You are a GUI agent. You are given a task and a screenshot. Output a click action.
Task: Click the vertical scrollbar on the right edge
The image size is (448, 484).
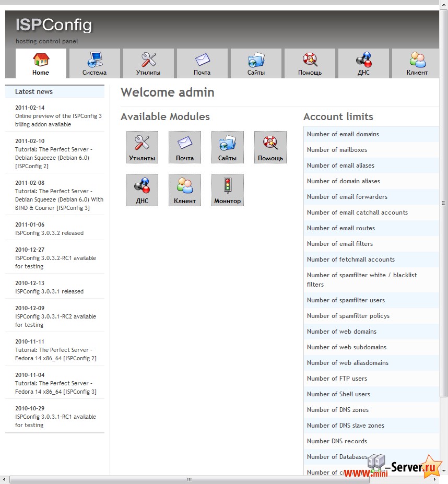click(x=444, y=204)
